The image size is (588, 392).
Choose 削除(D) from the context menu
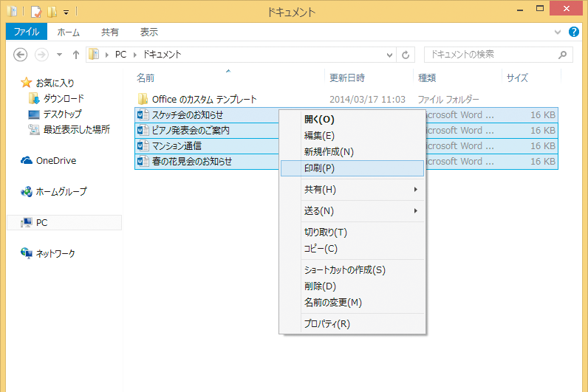(352, 286)
